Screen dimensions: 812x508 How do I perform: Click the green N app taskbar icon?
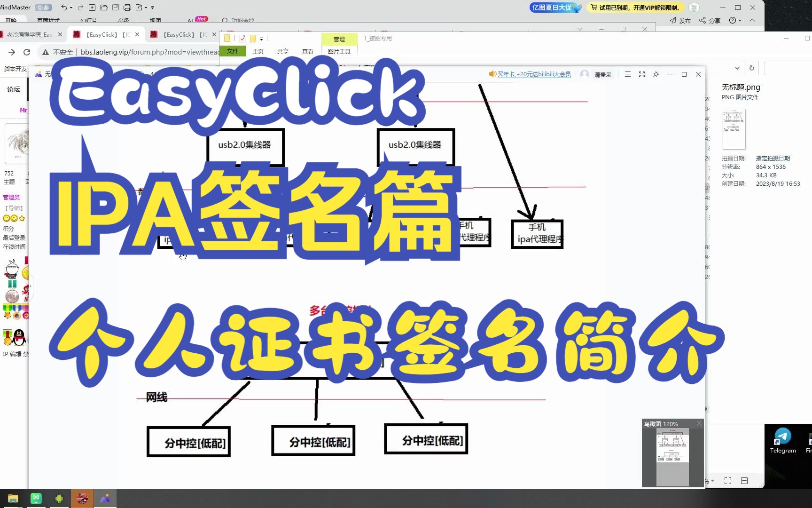tap(36, 499)
